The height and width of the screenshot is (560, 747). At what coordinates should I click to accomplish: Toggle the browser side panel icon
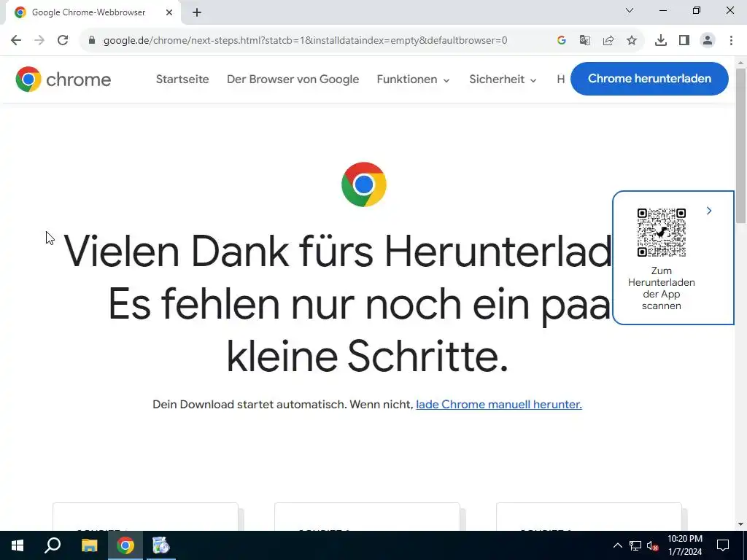tap(684, 41)
